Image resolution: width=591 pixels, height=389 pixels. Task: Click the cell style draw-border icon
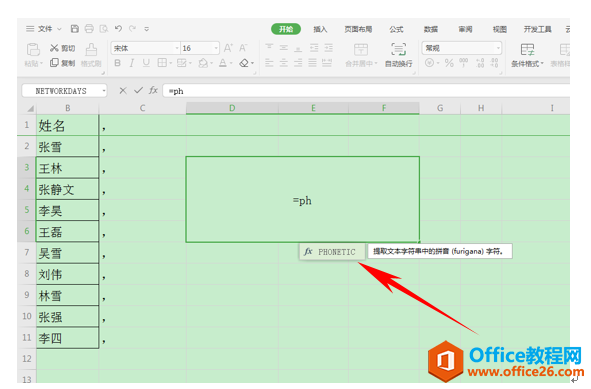pos(182,63)
